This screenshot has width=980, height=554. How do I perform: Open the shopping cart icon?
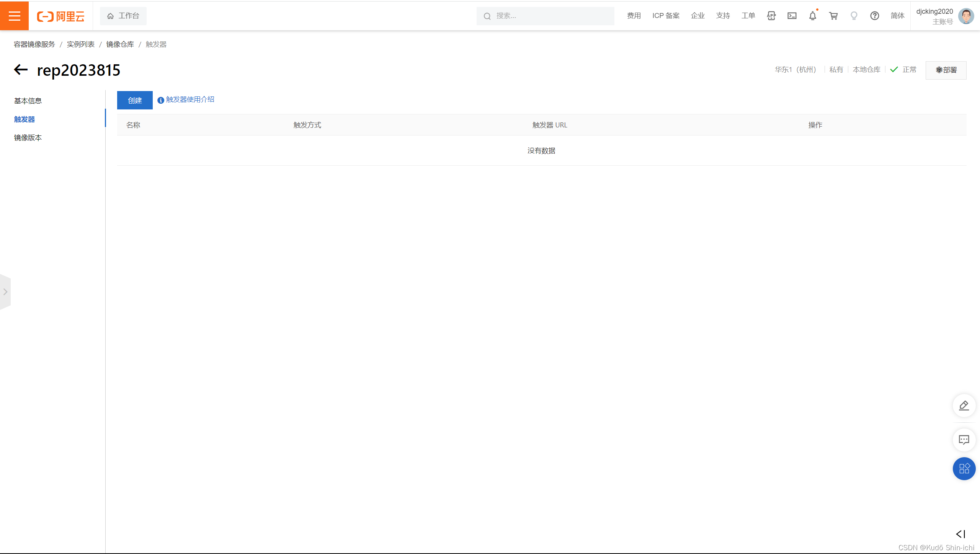pyautogui.click(x=833, y=16)
